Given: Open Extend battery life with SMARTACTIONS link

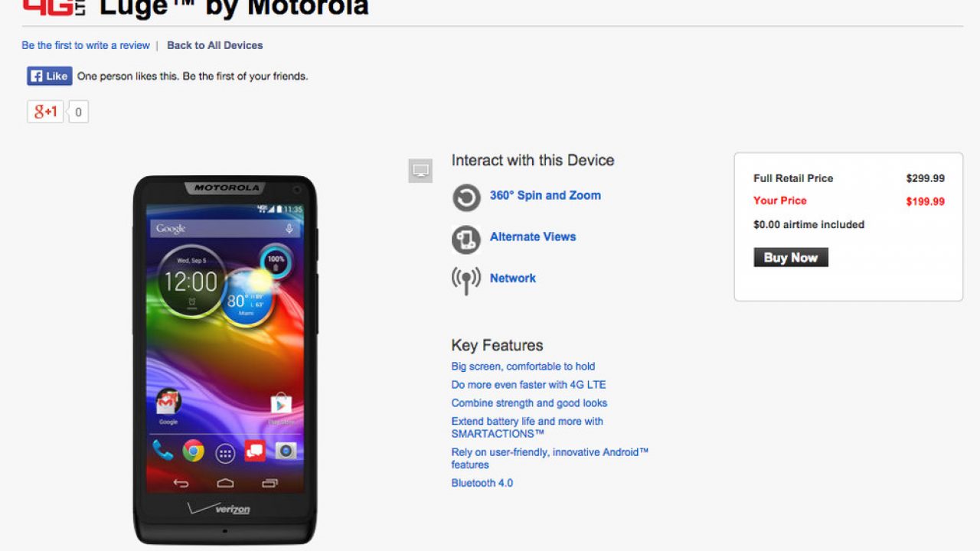Looking at the screenshot, I should (528, 427).
